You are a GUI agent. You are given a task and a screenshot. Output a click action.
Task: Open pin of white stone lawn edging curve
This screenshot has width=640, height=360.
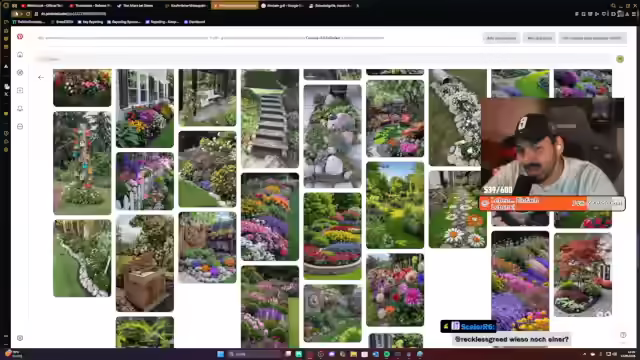[x=82, y=258]
